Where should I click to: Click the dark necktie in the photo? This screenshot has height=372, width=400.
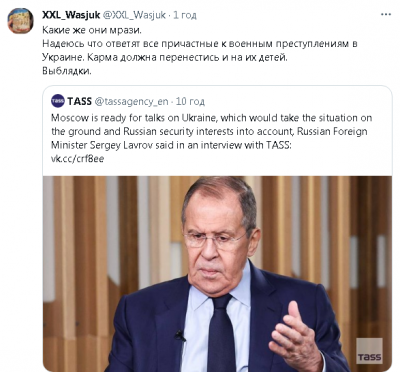point(221,332)
